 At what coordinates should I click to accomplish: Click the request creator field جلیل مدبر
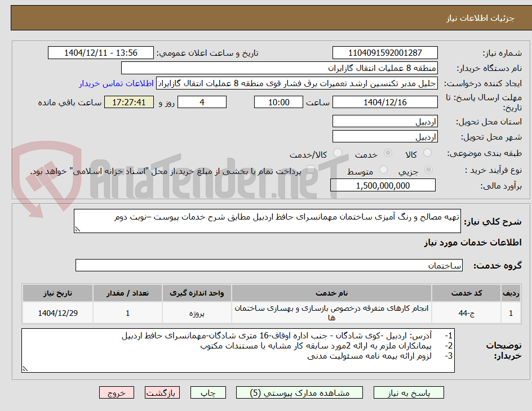(x=297, y=84)
